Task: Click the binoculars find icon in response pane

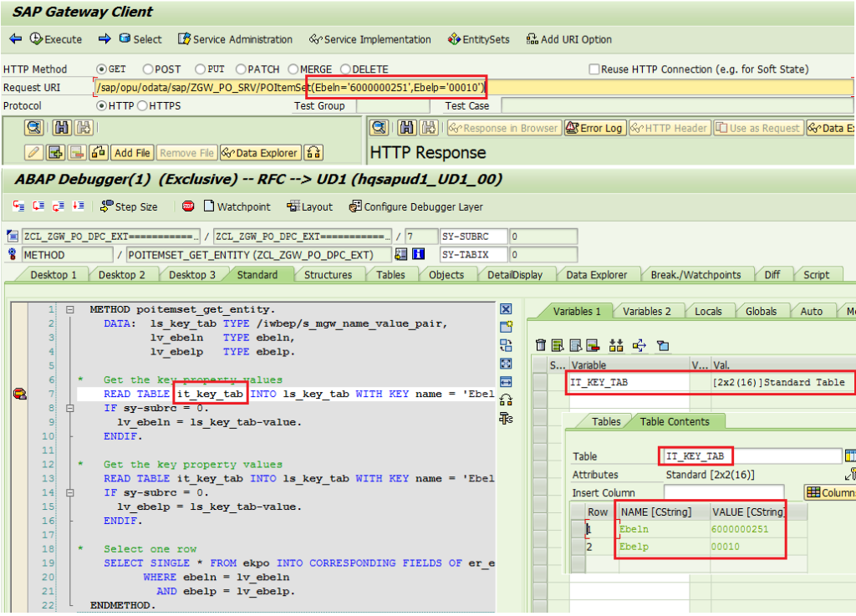Action: [x=406, y=128]
